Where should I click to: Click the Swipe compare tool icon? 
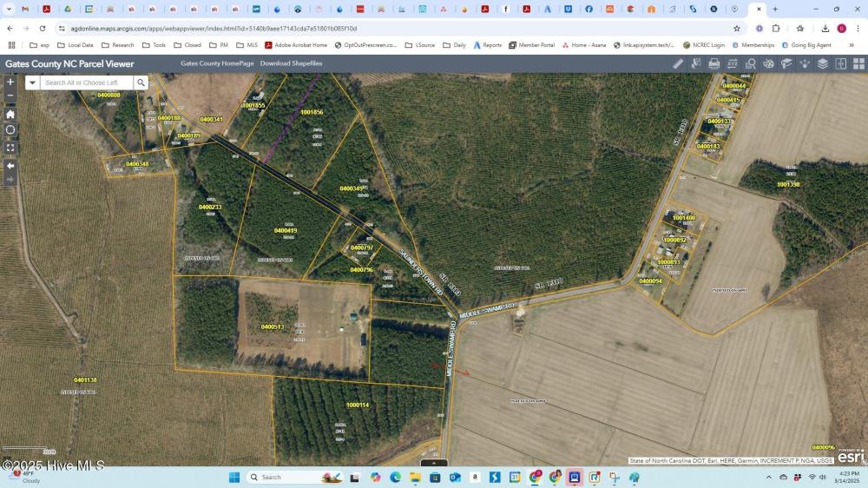point(840,63)
